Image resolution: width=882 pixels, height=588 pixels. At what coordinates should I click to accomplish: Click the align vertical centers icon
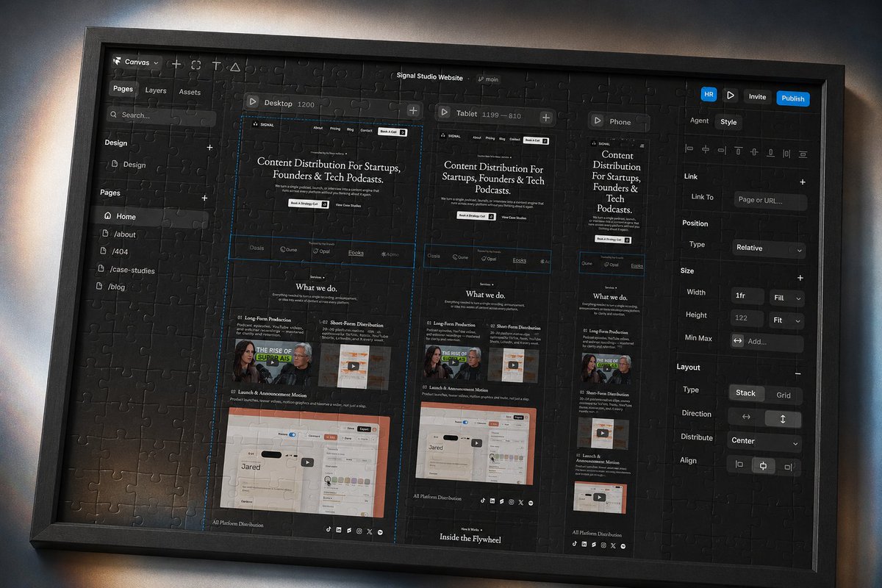[x=754, y=151]
